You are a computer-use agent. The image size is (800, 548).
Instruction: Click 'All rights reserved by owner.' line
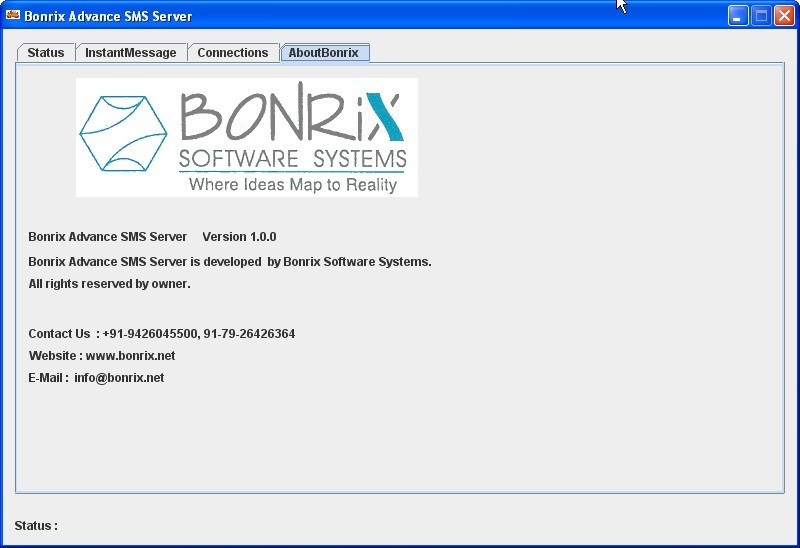[109, 284]
